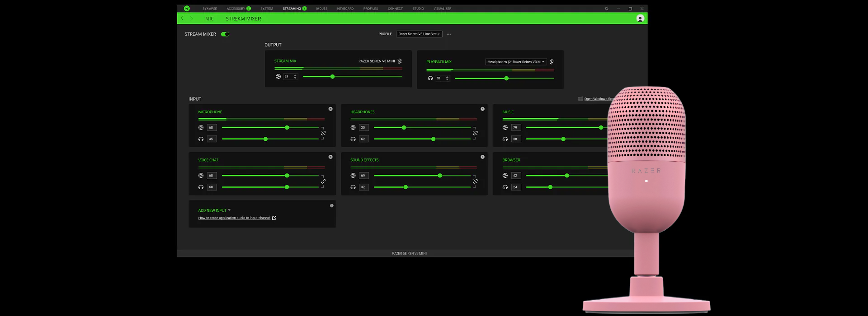
Task: Open the Profile dropdown
Action: pos(419,34)
